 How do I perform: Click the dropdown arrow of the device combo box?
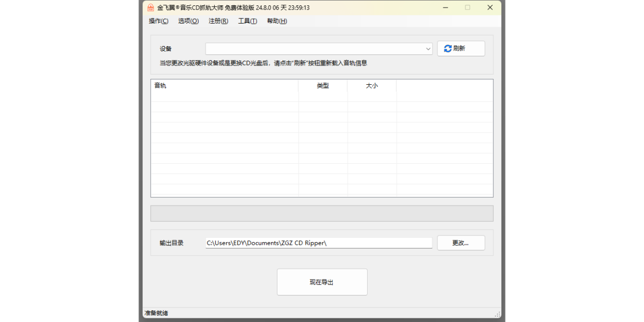click(428, 48)
